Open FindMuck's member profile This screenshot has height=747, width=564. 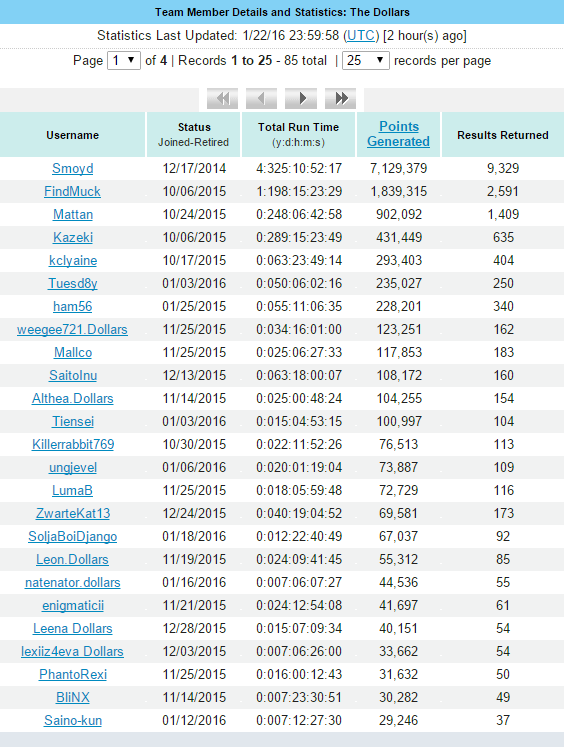(x=72, y=192)
